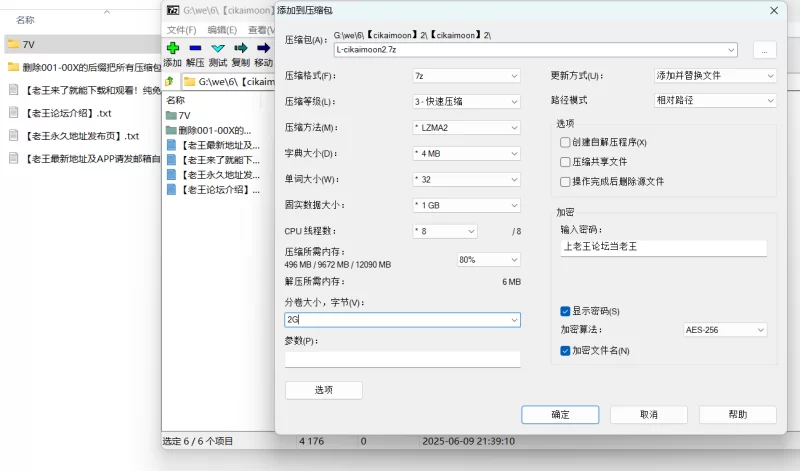800x471 pixels.
Task: Open 单词大小 dropdown showing 32
Action: [466, 180]
